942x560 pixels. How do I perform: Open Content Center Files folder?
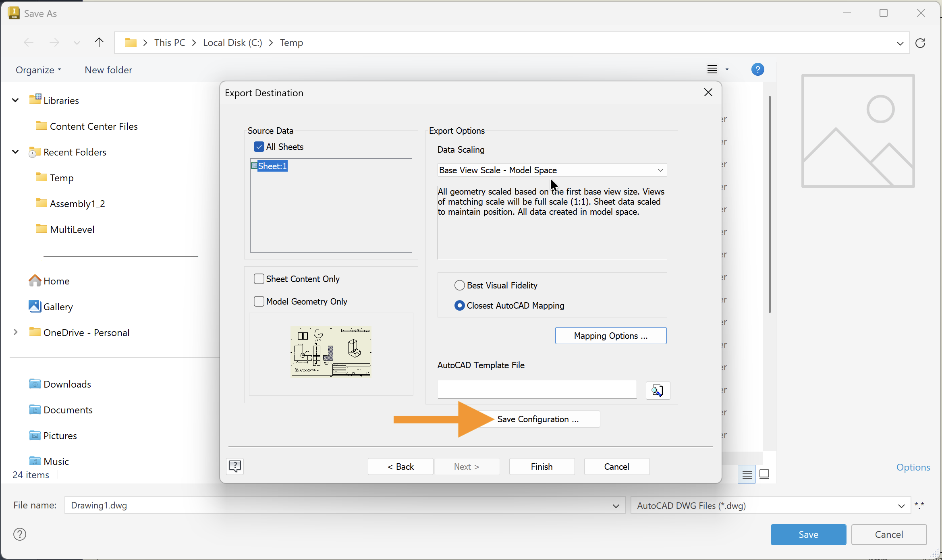click(87, 126)
